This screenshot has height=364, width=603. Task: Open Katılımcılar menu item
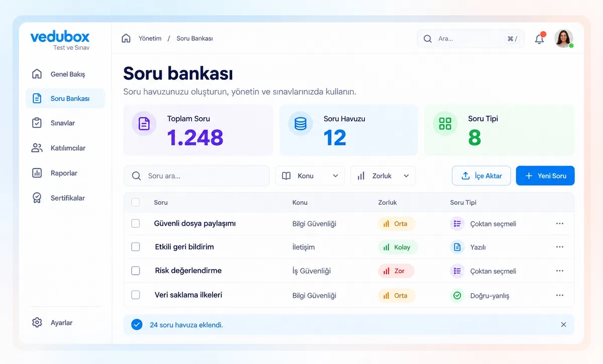pos(65,148)
